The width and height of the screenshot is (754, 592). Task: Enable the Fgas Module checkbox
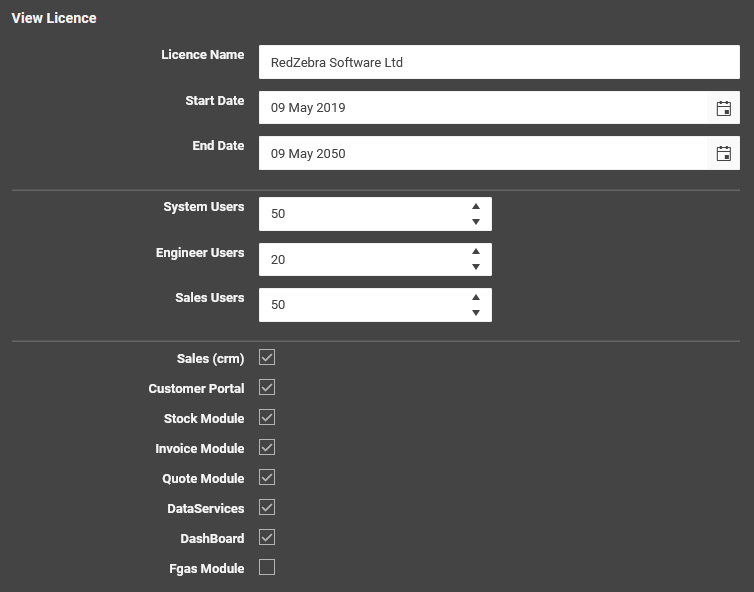(x=267, y=567)
